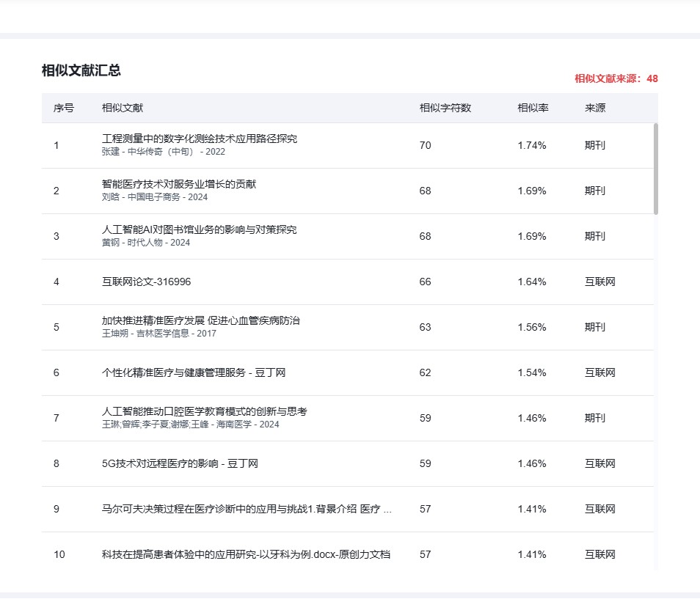Click the 相似率 column header

pos(533,108)
